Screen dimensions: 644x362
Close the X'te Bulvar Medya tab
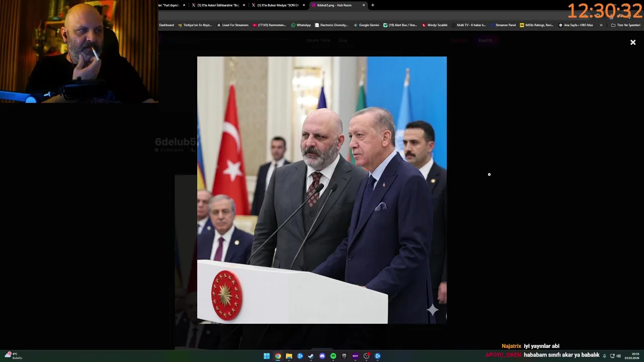click(303, 5)
